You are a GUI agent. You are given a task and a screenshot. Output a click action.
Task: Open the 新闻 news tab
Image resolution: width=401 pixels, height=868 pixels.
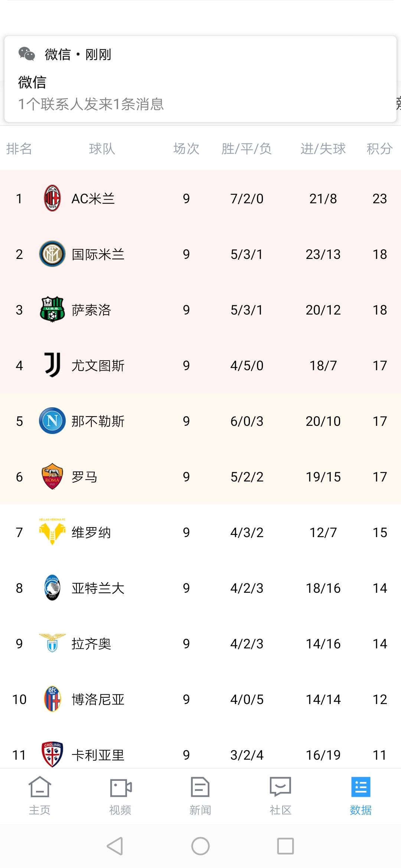(x=200, y=796)
